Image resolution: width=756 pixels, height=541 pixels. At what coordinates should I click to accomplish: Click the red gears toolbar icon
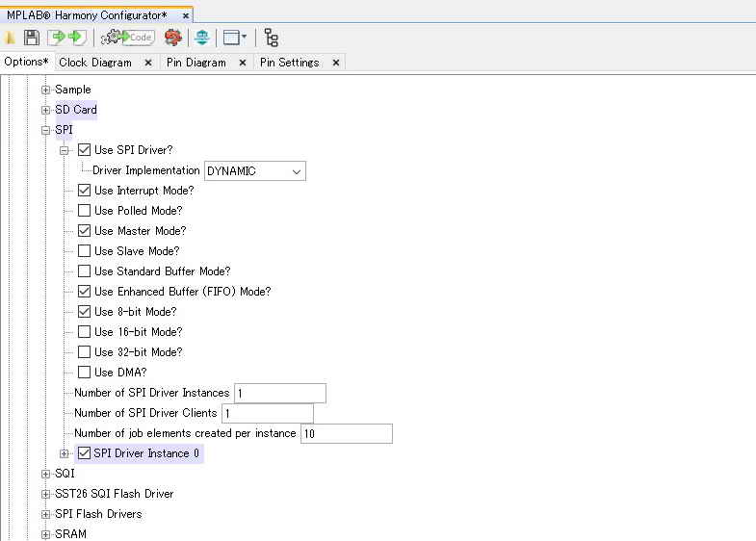(173, 38)
